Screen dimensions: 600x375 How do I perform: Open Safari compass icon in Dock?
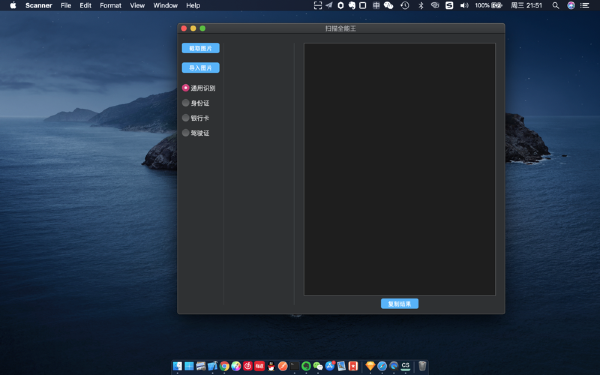pyautogui.click(x=382, y=366)
